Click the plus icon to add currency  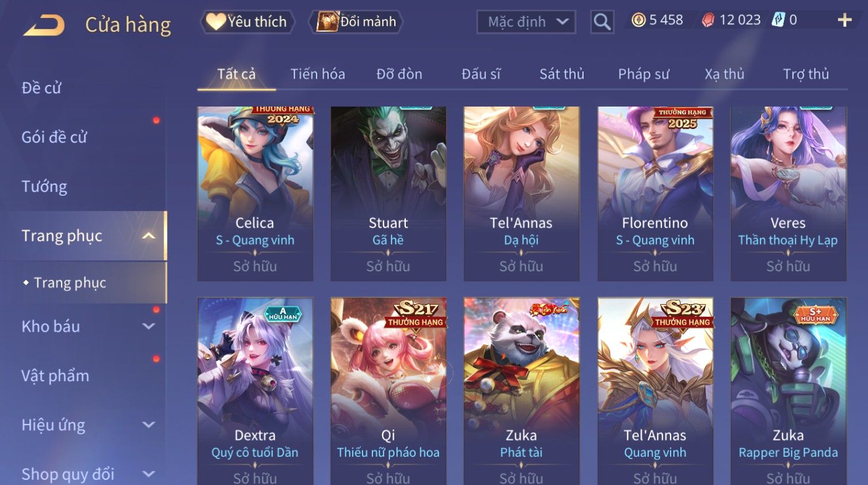(x=844, y=20)
